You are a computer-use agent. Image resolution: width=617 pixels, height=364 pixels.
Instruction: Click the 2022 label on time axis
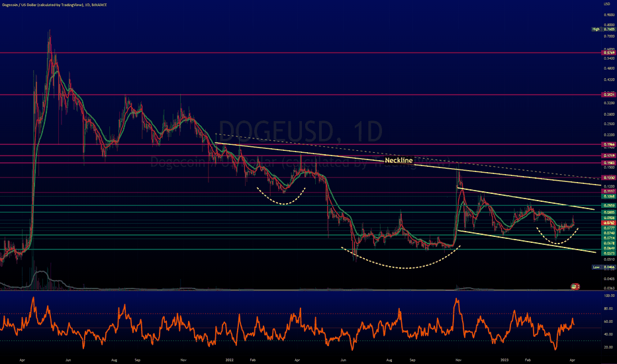tap(230, 359)
